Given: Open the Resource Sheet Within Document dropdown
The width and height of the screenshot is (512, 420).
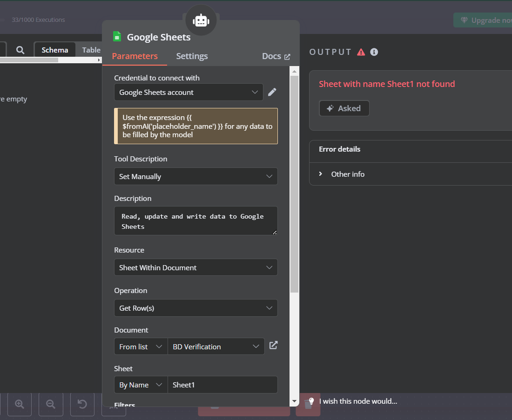Looking at the screenshot, I should [195, 267].
